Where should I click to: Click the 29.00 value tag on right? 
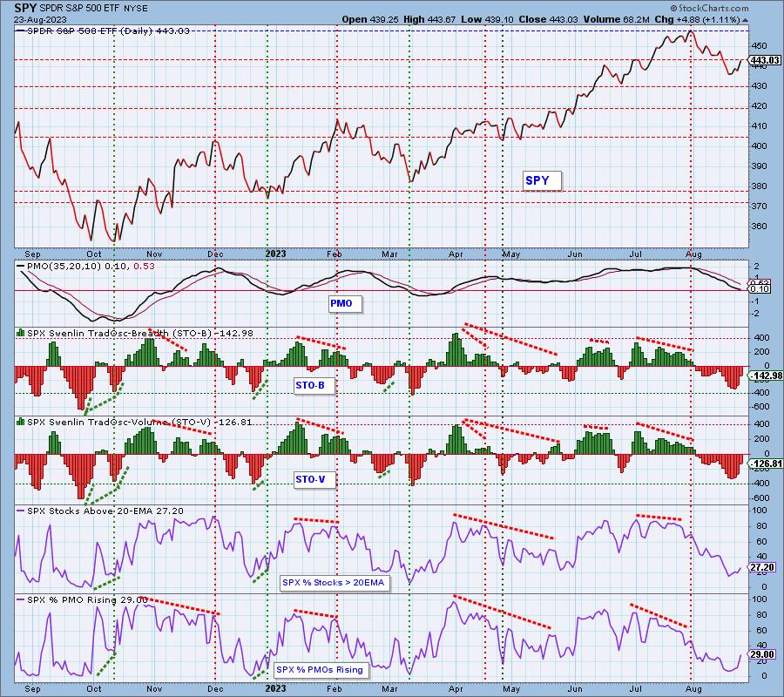click(763, 654)
